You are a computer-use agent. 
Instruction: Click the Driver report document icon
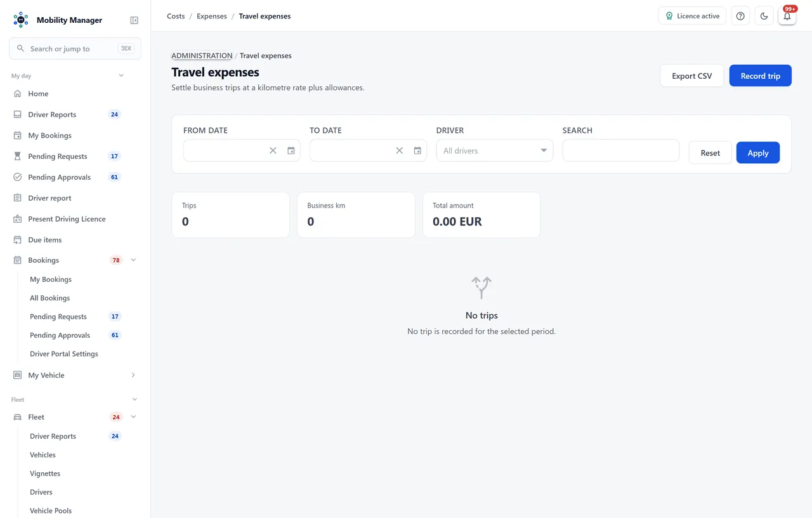(18, 198)
